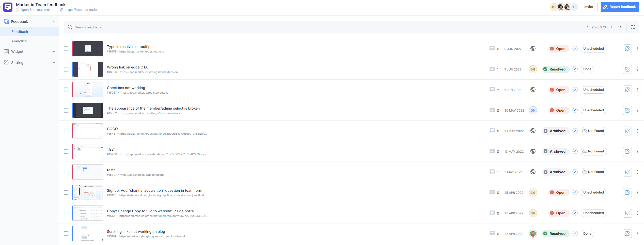Select the Widget icon in the sidebar
Image resolution: width=644 pixels, height=245 pixels.
click(6, 51)
